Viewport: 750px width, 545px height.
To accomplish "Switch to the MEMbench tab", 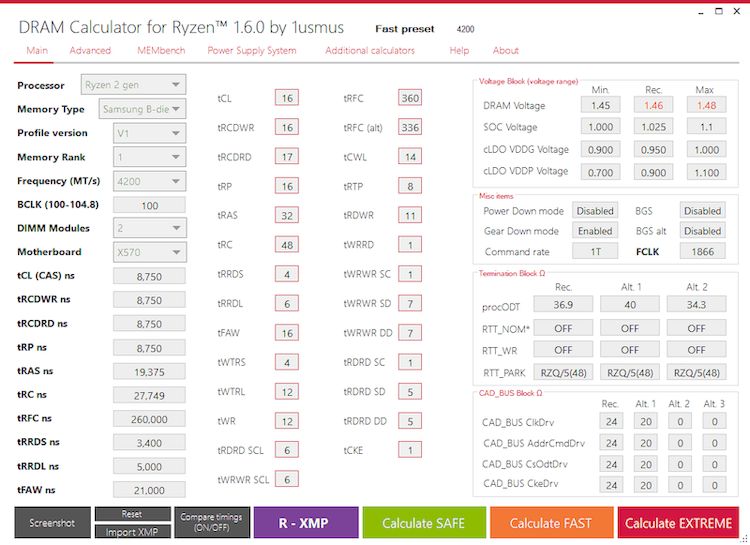I will click(x=161, y=50).
